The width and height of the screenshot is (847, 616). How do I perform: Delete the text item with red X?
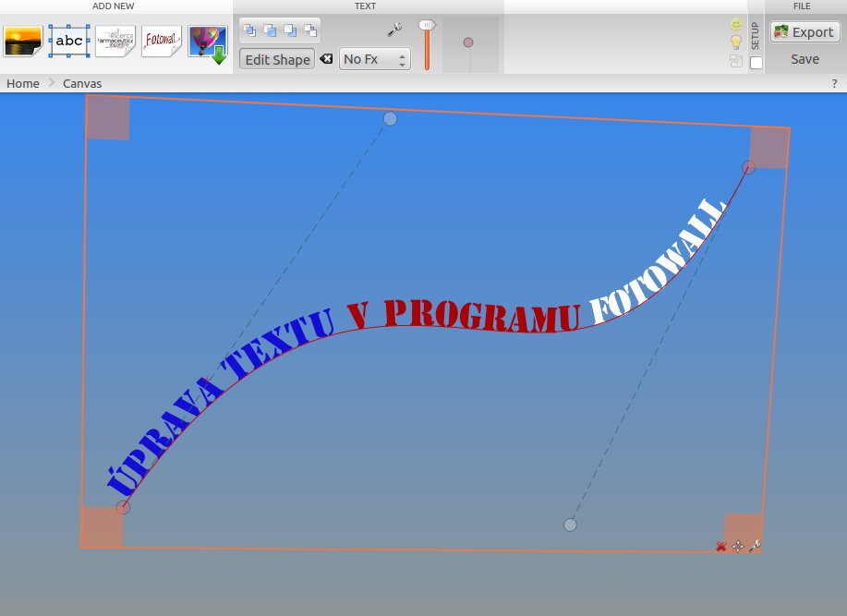[720, 547]
